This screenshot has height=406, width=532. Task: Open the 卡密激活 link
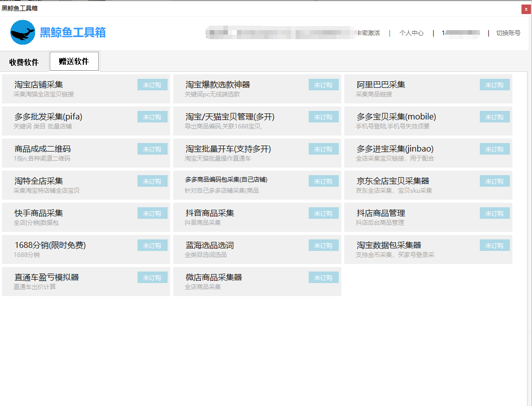pyautogui.click(x=368, y=33)
